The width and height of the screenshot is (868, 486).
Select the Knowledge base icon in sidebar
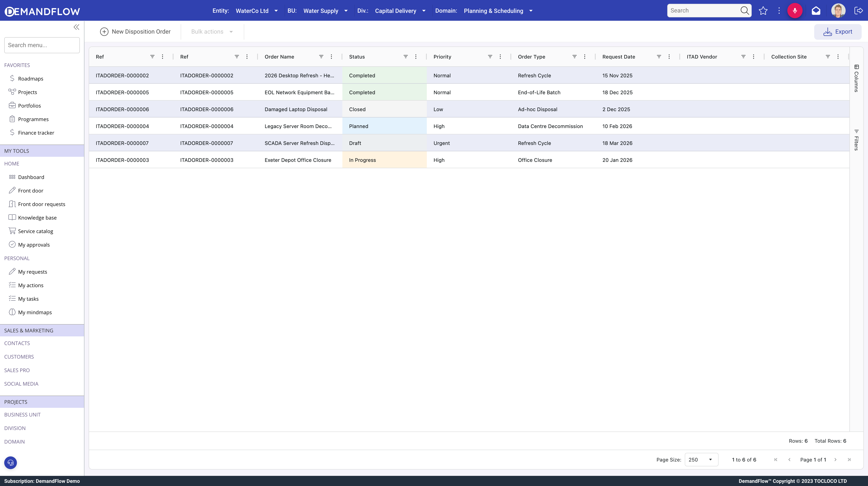[x=12, y=217]
